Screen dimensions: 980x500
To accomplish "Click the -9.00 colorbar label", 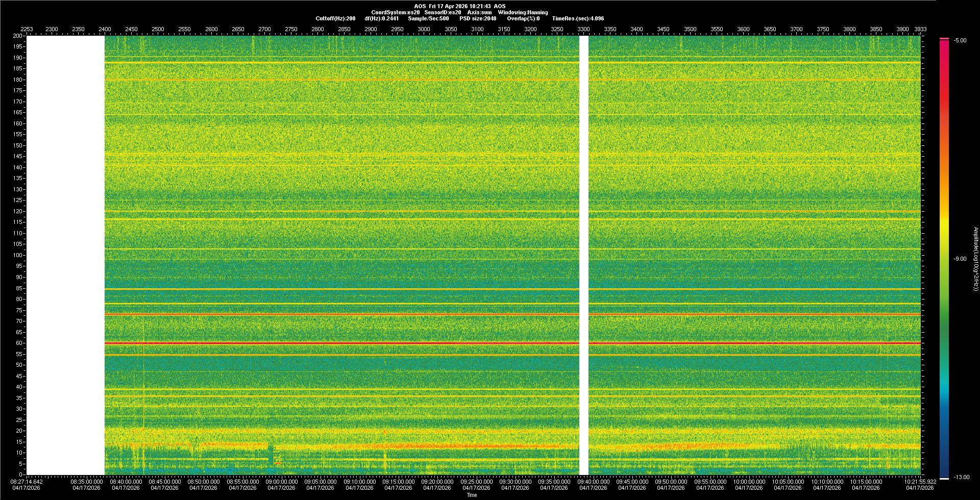I will point(960,259).
